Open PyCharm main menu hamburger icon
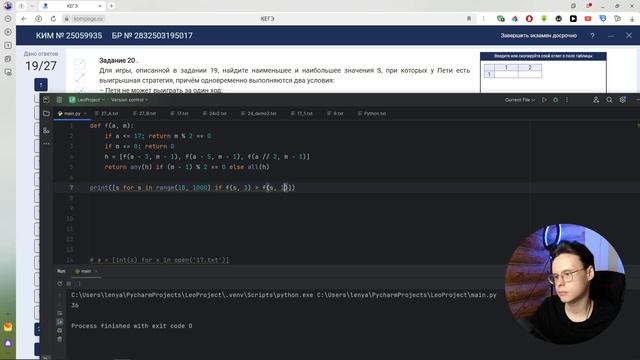 (59, 100)
